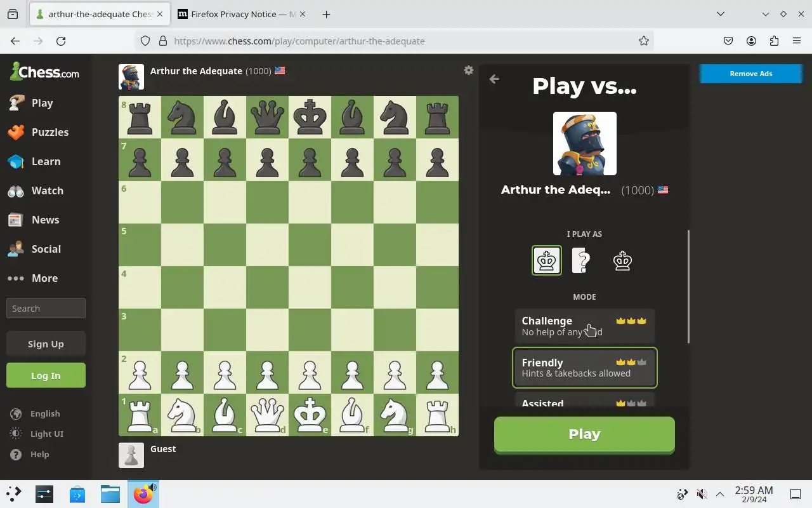Click the scrollbar in options panel

tap(688, 286)
